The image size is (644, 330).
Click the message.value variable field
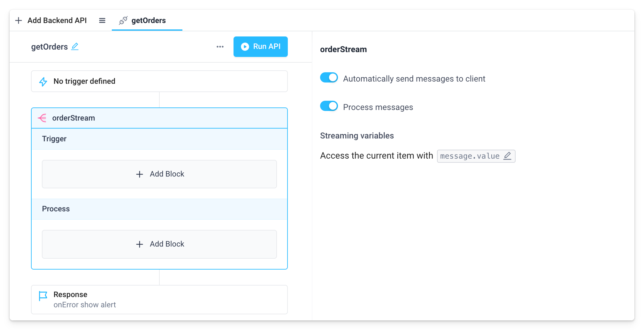pyautogui.click(x=469, y=156)
